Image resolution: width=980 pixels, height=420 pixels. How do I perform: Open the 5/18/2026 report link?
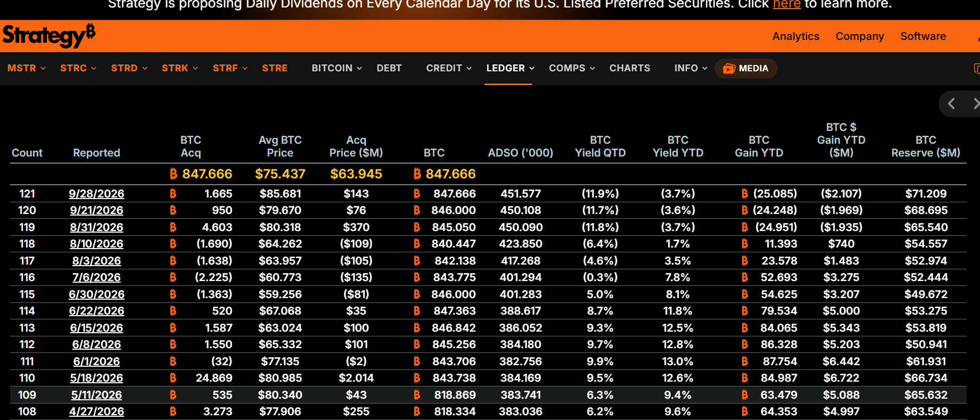coord(96,378)
